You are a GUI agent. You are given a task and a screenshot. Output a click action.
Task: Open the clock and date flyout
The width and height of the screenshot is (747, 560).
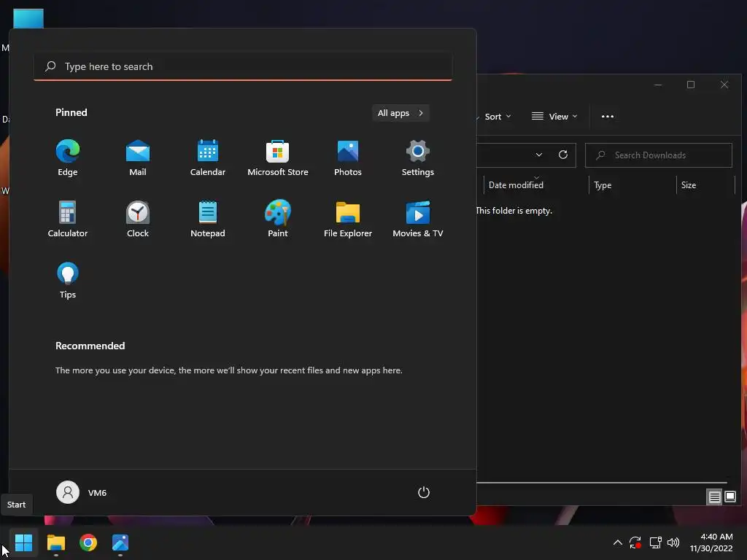[x=711, y=542]
